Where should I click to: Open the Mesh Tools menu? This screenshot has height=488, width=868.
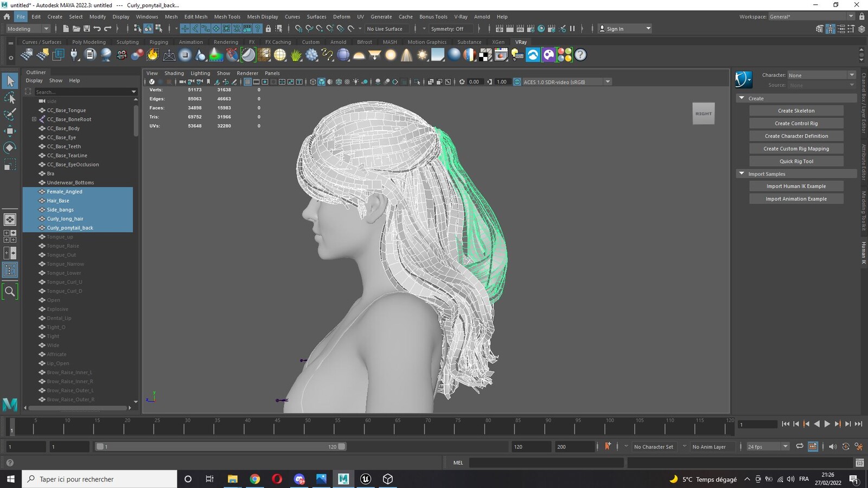click(x=227, y=17)
